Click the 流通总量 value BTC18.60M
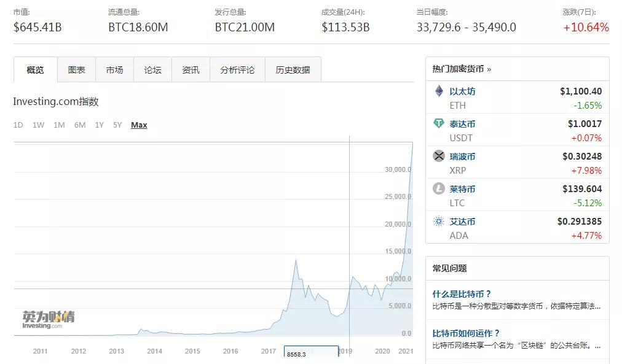 pos(138,28)
